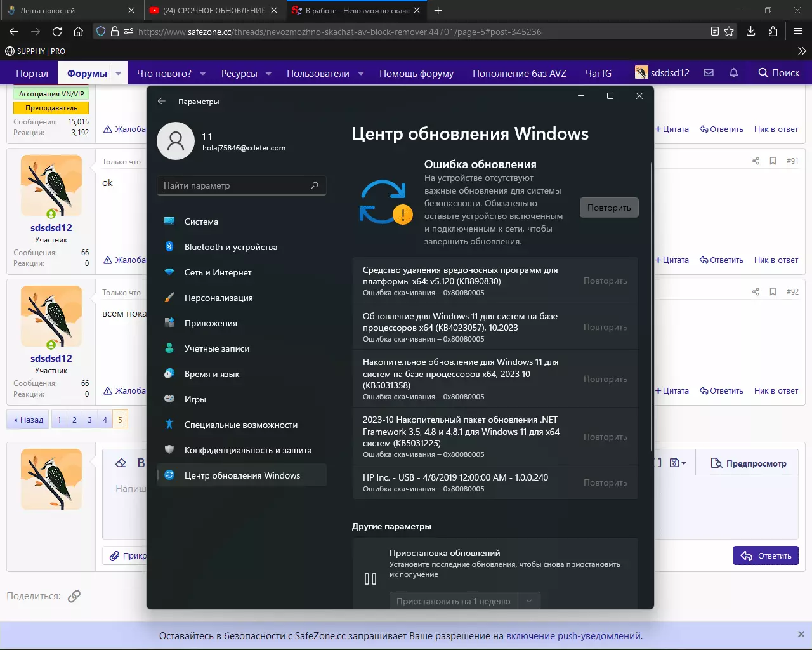Viewport: 812px width, 650px height.
Task: Open forum search with Поиск
Action: [779, 73]
